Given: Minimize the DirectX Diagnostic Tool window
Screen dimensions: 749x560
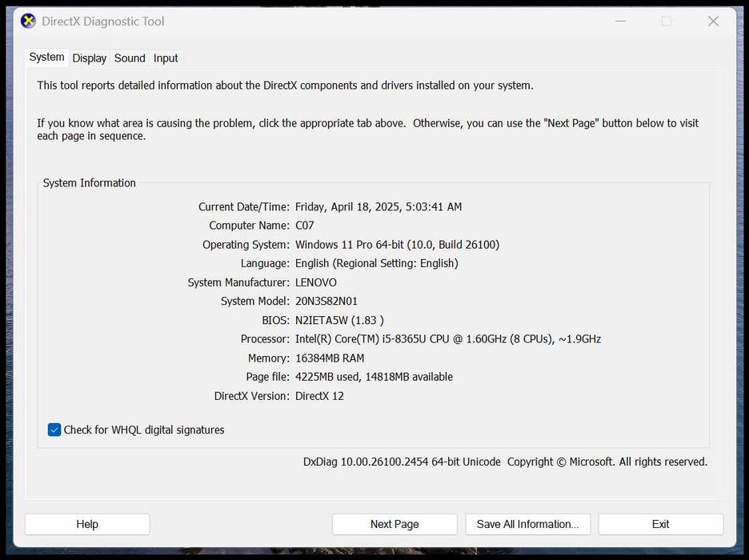Looking at the screenshot, I should 620,21.
